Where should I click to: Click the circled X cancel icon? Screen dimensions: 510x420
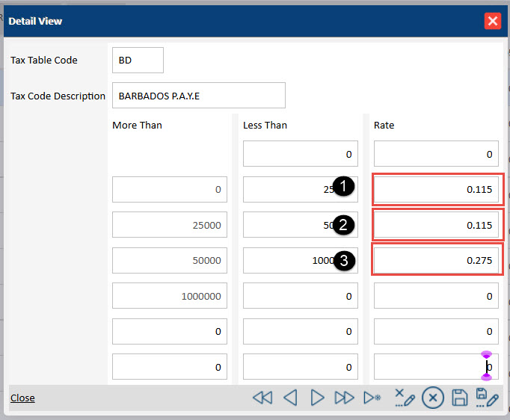tap(432, 398)
